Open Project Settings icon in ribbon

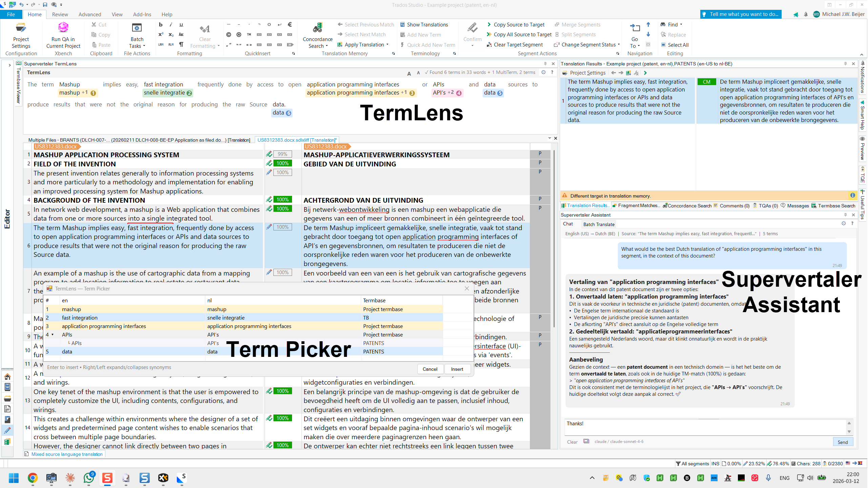point(21,36)
